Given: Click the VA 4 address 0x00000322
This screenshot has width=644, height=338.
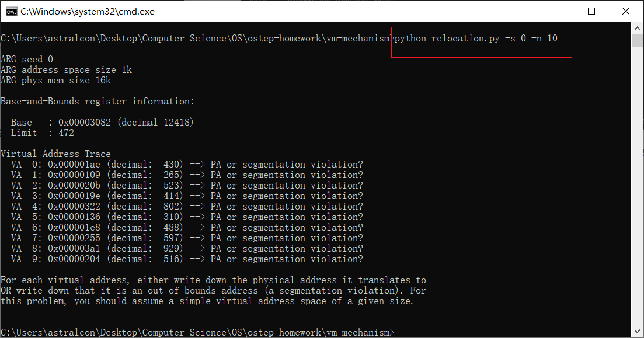Looking at the screenshot, I should coord(74,207).
